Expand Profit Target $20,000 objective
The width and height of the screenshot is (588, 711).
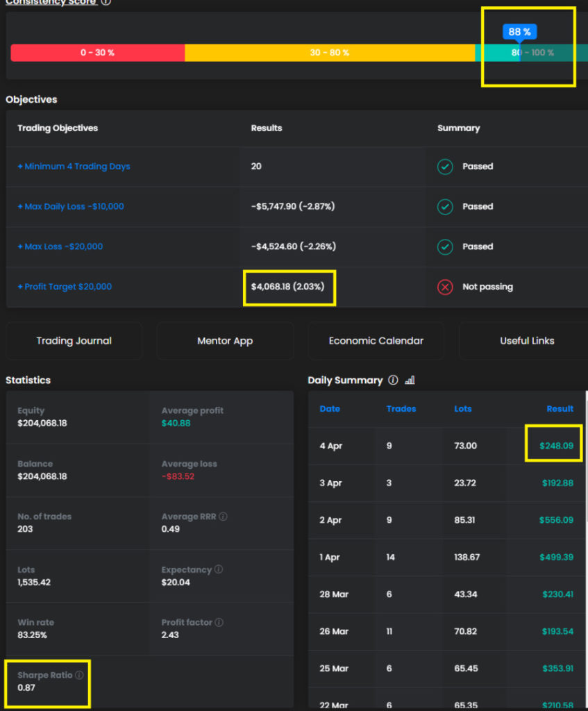pos(64,287)
